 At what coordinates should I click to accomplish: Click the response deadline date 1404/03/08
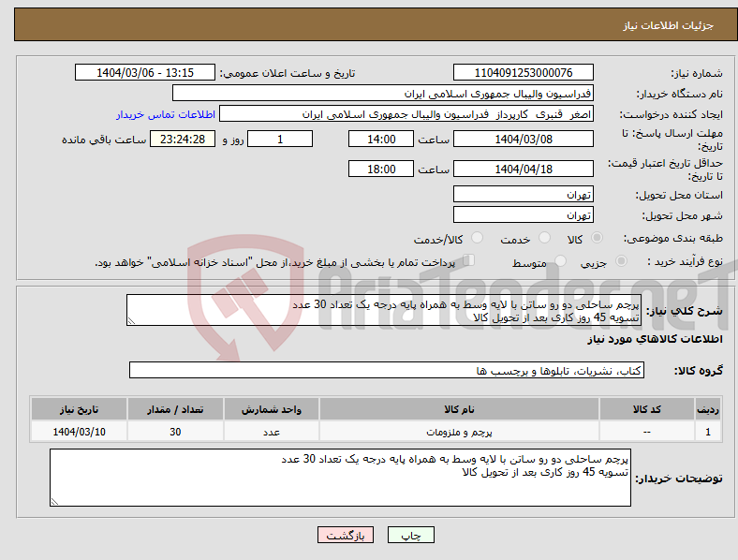[x=523, y=140]
